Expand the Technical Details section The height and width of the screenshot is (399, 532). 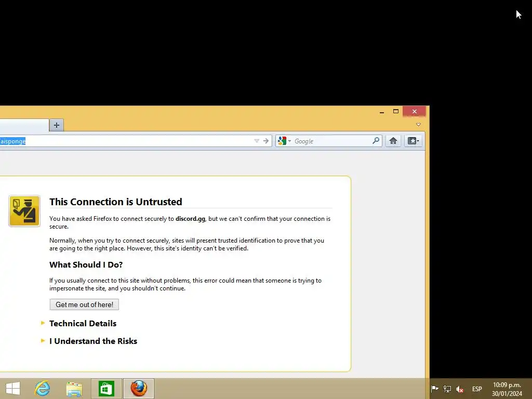coord(83,323)
